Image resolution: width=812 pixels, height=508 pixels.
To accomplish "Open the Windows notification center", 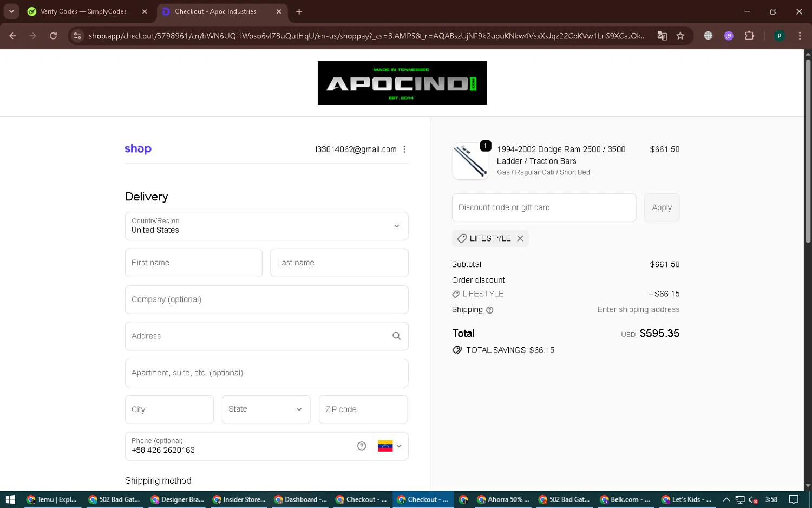I will tap(794, 499).
